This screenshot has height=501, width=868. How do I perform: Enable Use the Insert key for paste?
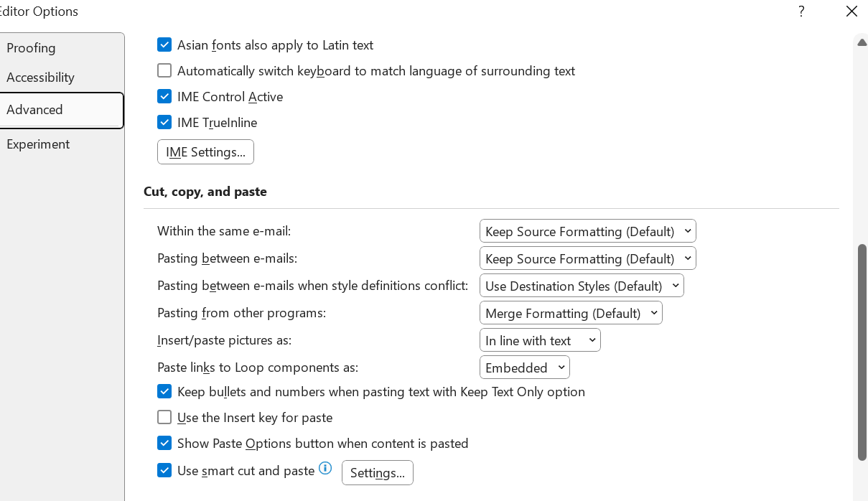point(164,417)
